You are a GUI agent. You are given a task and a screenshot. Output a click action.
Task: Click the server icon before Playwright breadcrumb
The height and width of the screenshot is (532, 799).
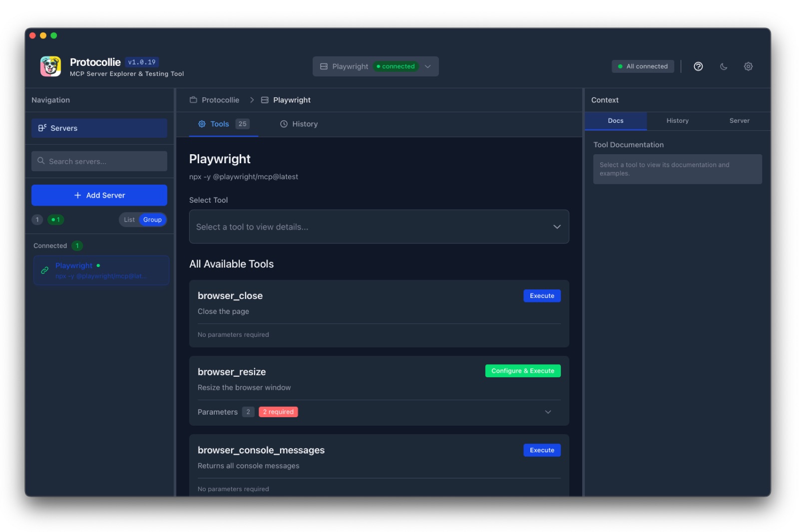[x=265, y=100]
